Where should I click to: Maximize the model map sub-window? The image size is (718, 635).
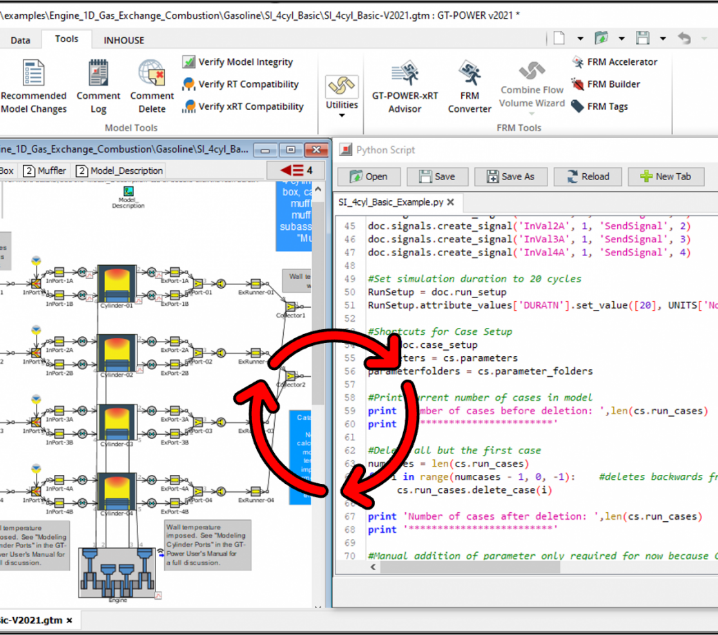[290, 150]
